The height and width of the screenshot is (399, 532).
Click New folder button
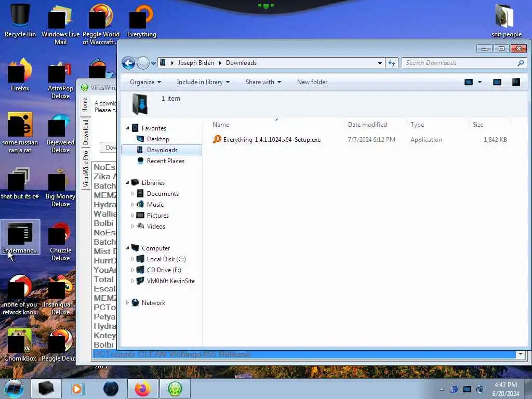pos(312,82)
